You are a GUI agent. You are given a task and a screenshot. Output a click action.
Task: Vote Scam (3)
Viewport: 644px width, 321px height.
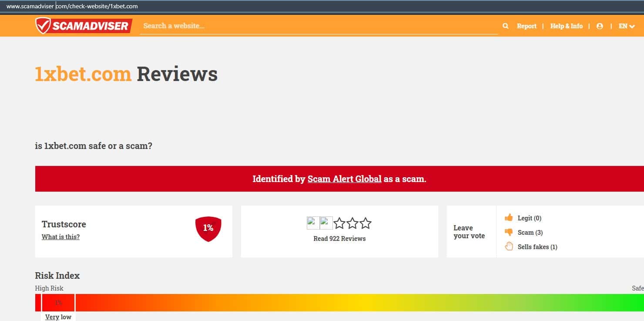point(530,233)
